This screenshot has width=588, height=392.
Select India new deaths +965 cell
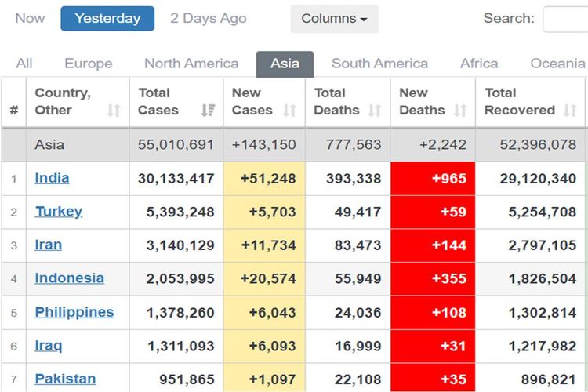(433, 179)
